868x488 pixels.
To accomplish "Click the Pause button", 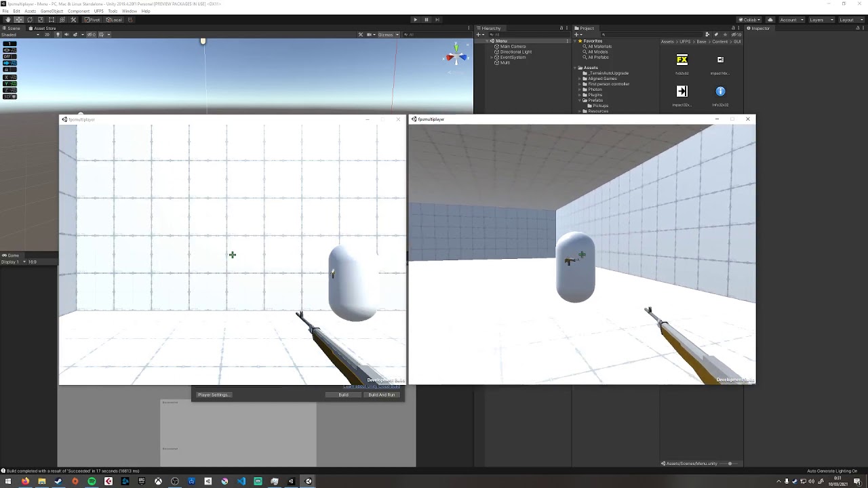I will [427, 20].
